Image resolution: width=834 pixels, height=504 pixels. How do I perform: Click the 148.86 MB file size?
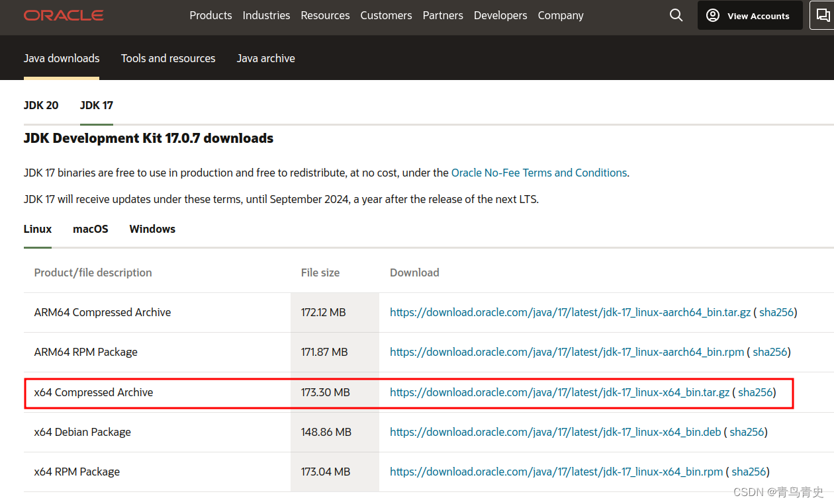(326, 432)
